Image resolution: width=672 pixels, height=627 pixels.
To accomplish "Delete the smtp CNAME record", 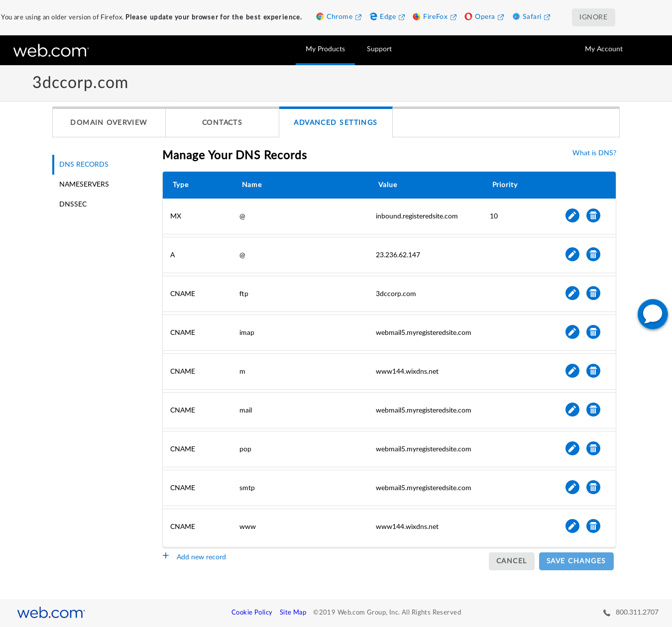I will click(x=593, y=487).
